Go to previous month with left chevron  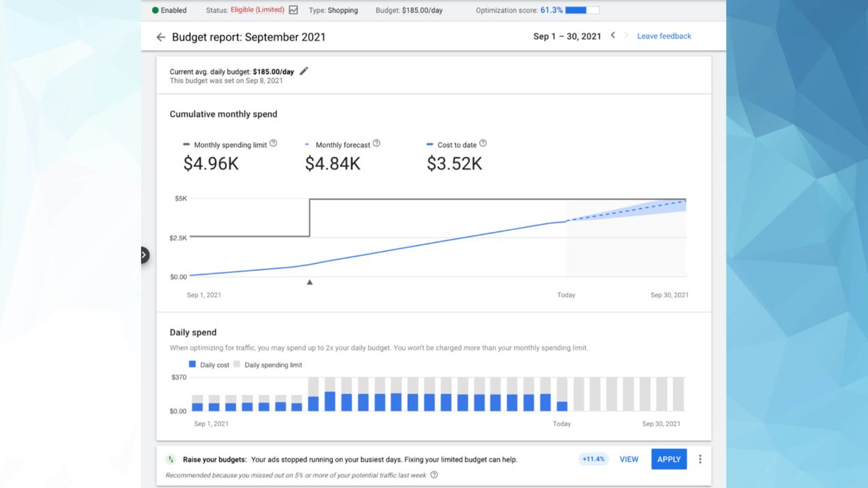(612, 35)
